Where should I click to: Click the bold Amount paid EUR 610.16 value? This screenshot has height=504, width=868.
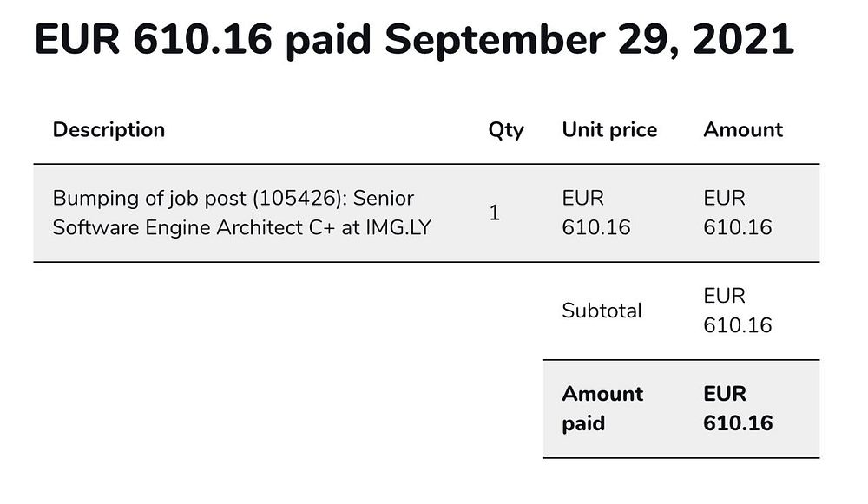pyautogui.click(x=737, y=409)
